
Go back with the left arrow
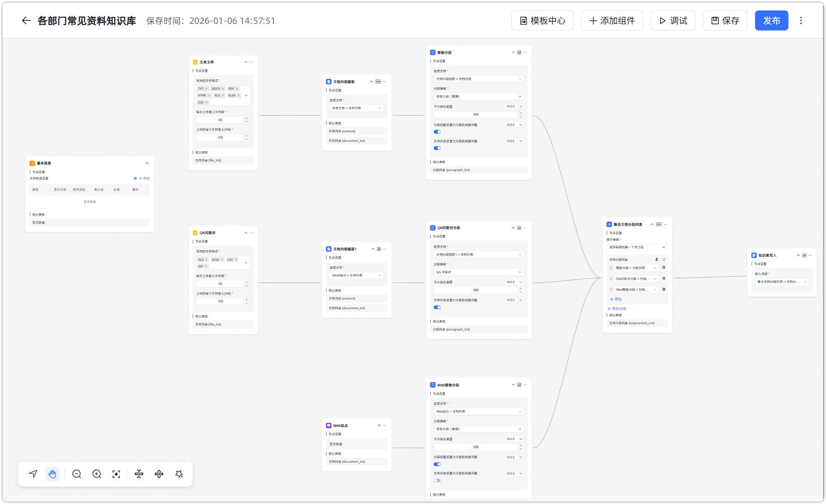pyautogui.click(x=26, y=20)
